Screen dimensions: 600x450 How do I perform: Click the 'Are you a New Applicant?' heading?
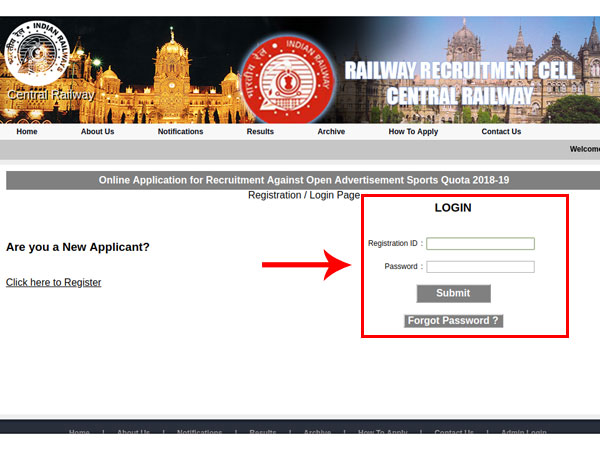pyautogui.click(x=78, y=247)
